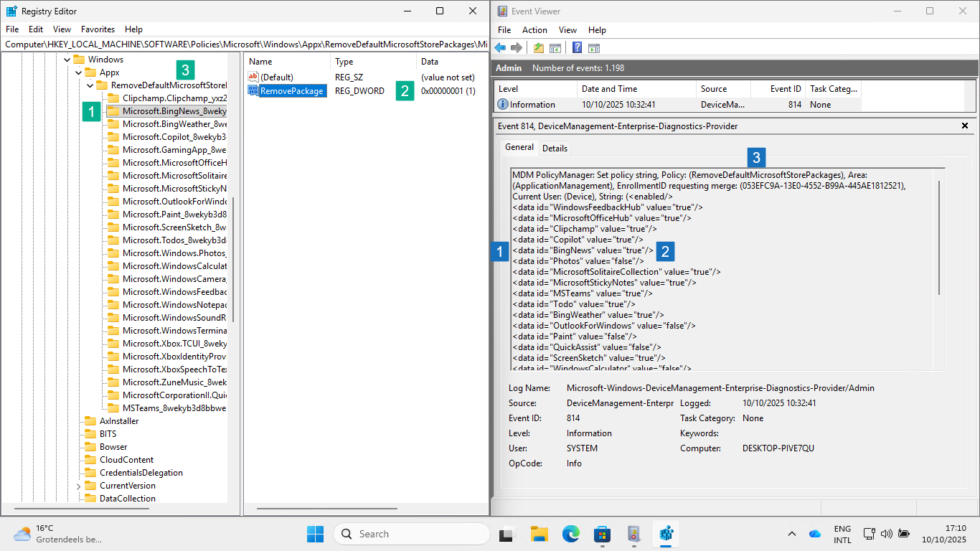Open the Action menu in Event Viewer
980x551 pixels.
point(534,30)
